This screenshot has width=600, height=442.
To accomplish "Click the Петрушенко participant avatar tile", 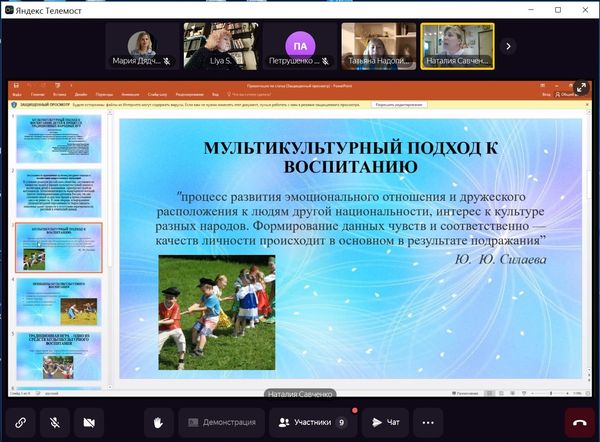I will [299, 45].
